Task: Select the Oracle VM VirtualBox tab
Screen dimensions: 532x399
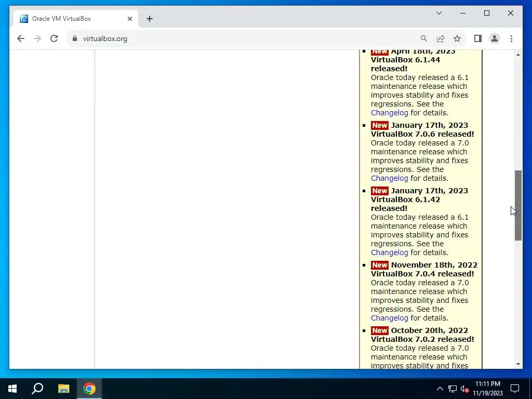Action: coord(76,19)
